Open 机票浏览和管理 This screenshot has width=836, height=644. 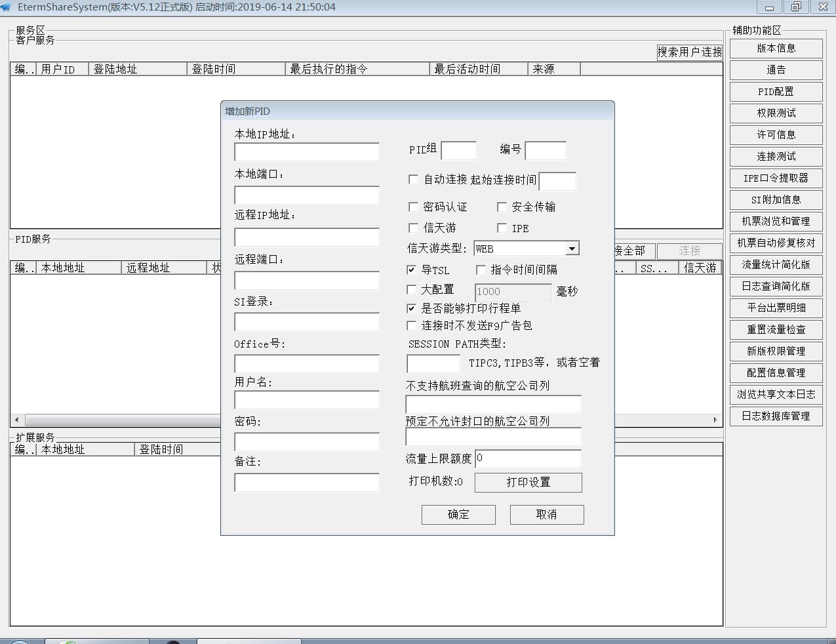coord(776,221)
